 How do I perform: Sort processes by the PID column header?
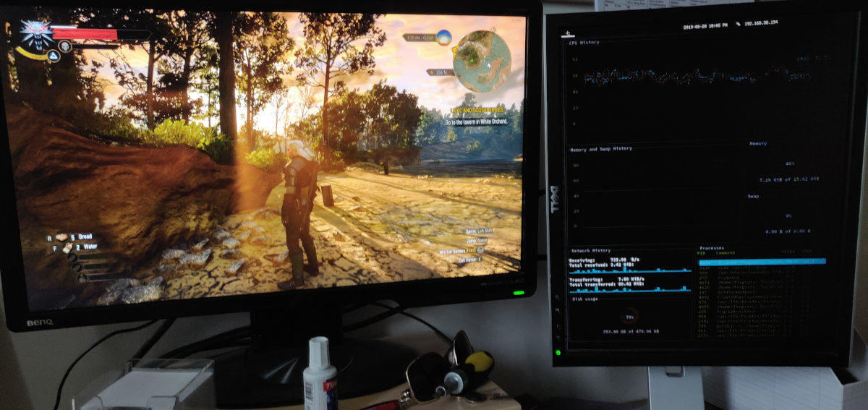[x=700, y=253]
